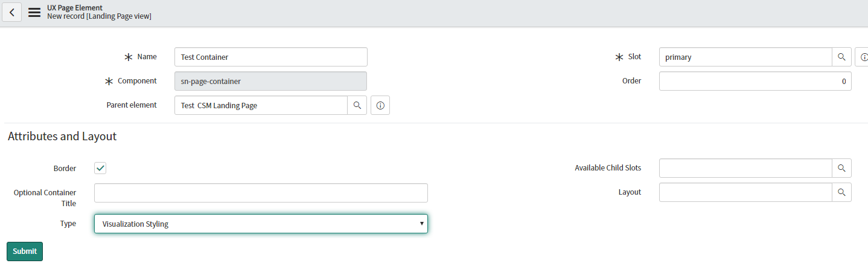Image resolution: width=868 pixels, height=266 pixels.
Task: Uncheck the Border checkbox
Action: tap(100, 168)
